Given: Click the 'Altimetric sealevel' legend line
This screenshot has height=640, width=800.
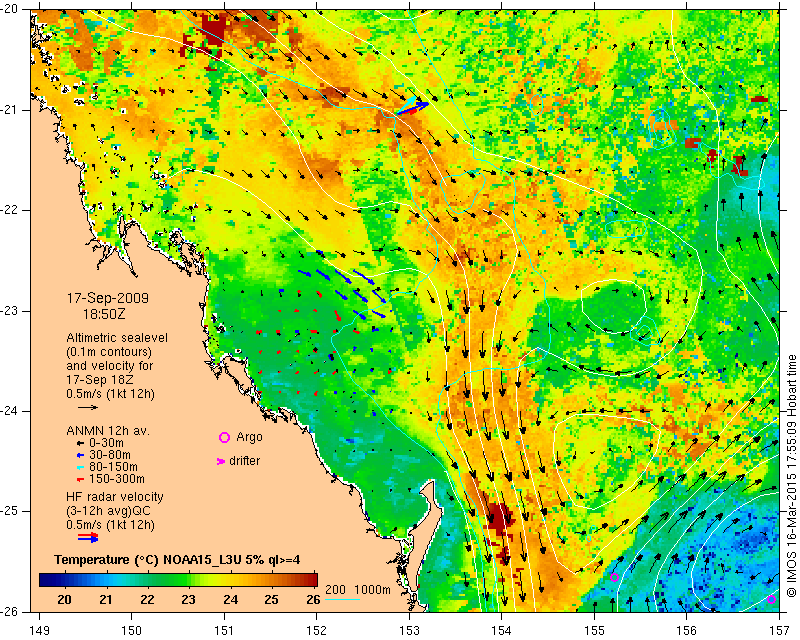Looking at the screenshot, I should (117, 338).
